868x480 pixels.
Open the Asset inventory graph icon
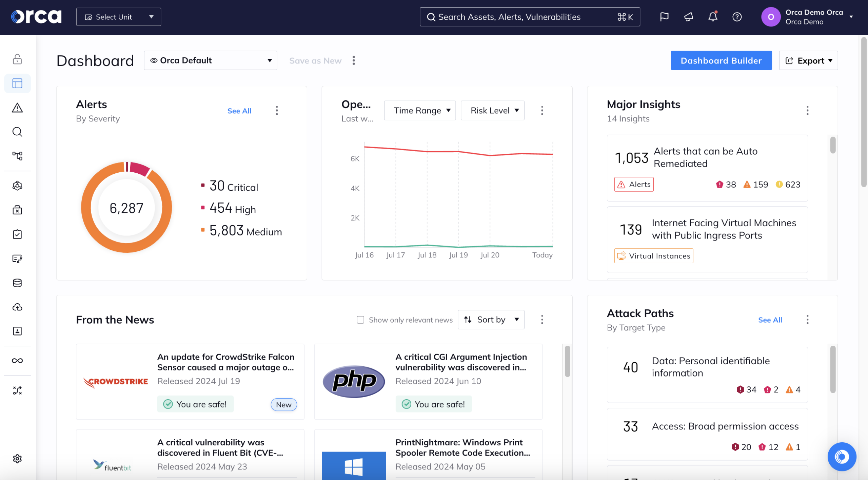[17, 156]
